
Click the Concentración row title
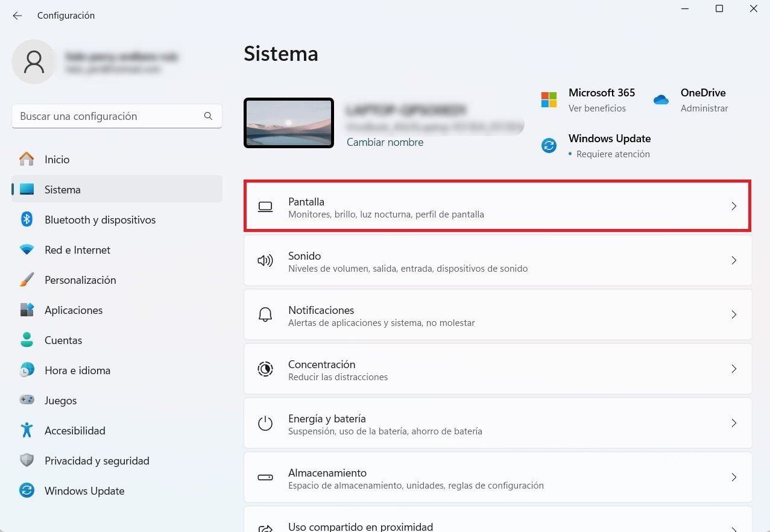(x=322, y=365)
